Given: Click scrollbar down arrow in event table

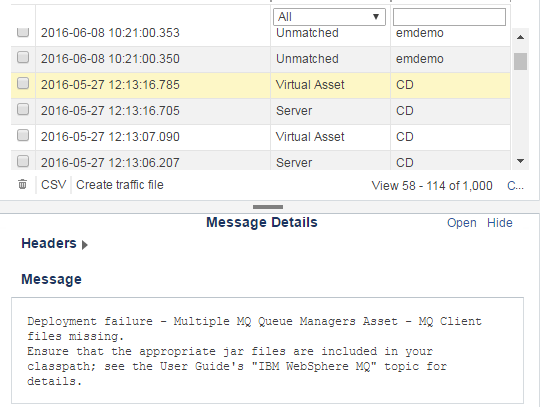Looking at the screenshot, I should point(520,161).
